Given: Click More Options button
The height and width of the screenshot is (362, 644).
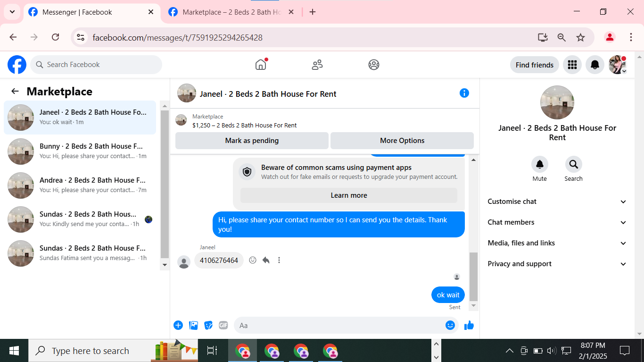Looking at the screenshot, I should pos(402,141).
